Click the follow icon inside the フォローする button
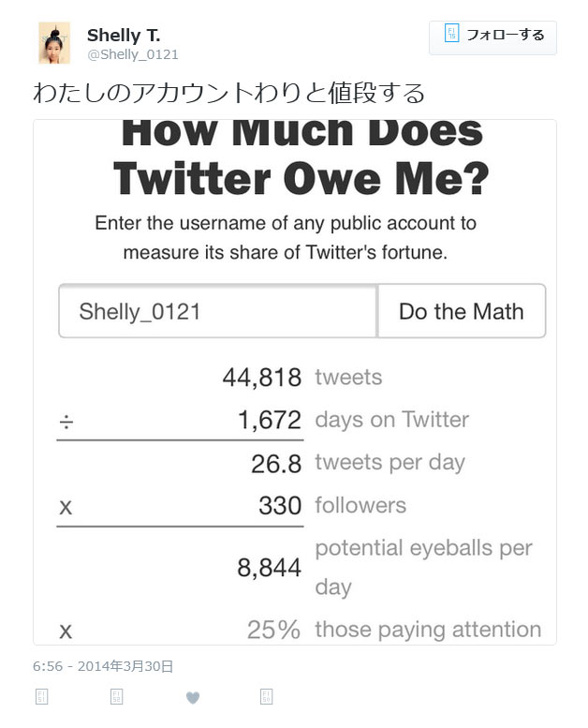 click(451, 34)
